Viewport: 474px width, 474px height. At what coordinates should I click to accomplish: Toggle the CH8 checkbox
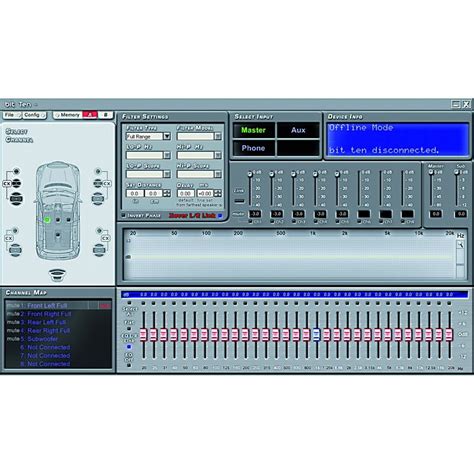tap(403, 221)
